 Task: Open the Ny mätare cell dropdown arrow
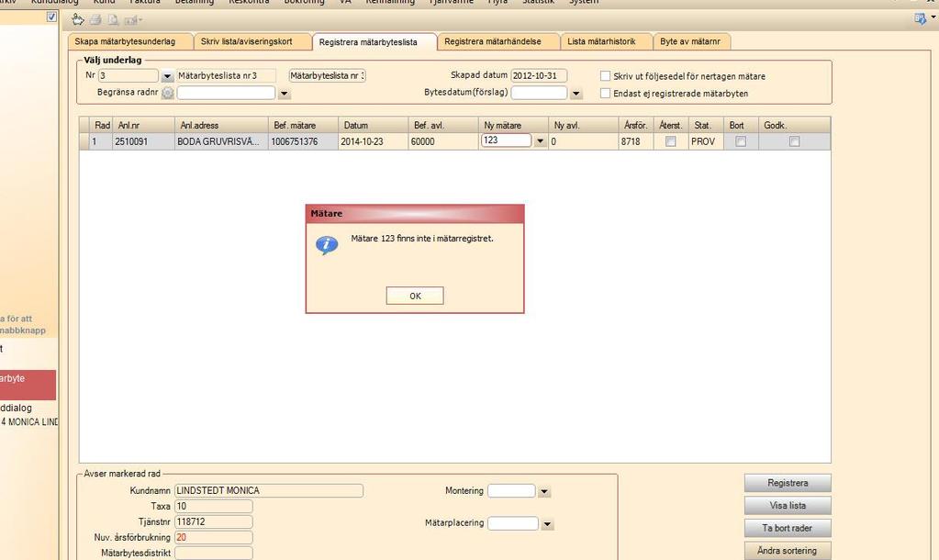pos(540,141)
